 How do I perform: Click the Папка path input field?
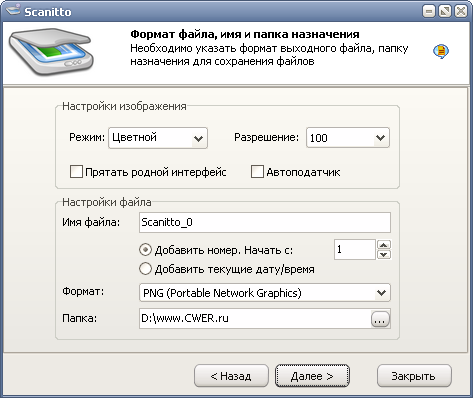(x=255, y=319)
